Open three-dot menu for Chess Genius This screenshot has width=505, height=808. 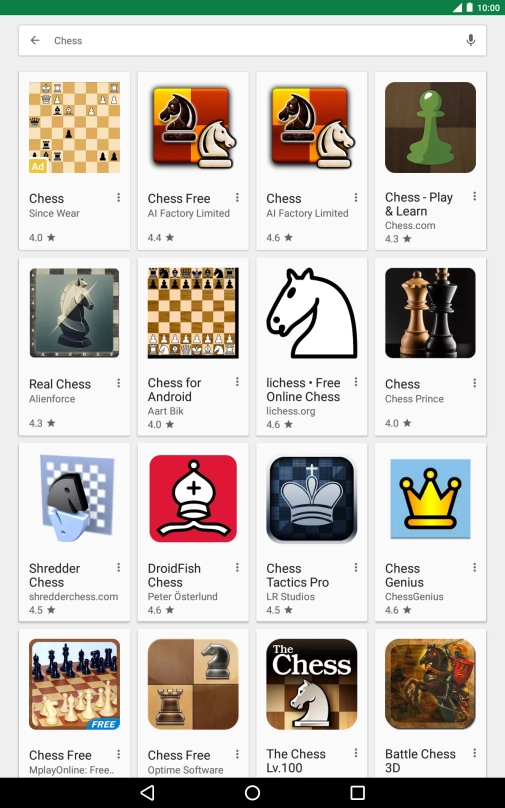474,567
